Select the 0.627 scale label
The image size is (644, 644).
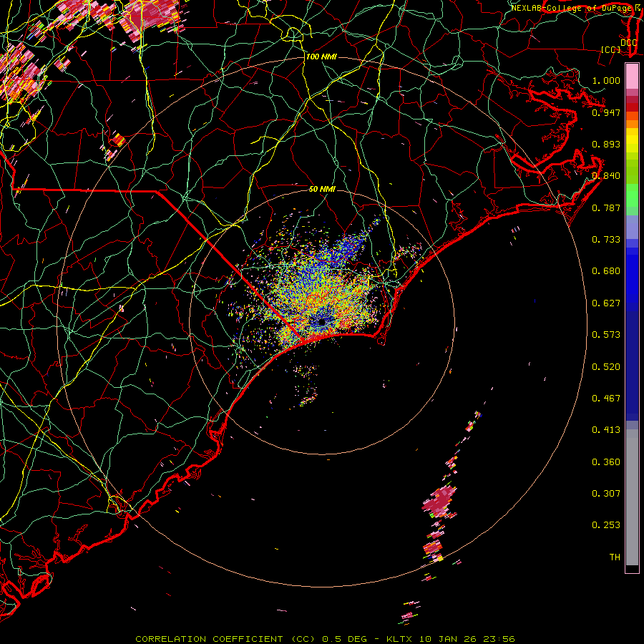[x=606, y=303]
